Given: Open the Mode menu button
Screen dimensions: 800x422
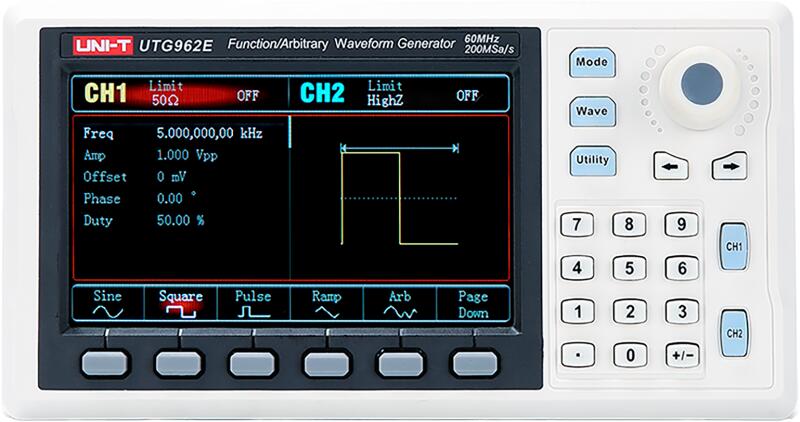Looking at the screenshot, I should pos(591,62).
